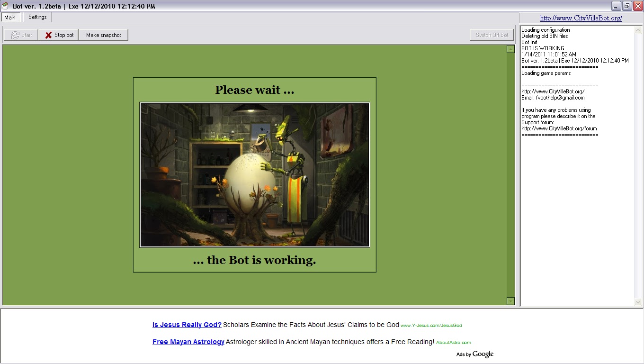Open the Is Jesus Really God? ad link
Screen dimensions: 644x364
point(187,325)
